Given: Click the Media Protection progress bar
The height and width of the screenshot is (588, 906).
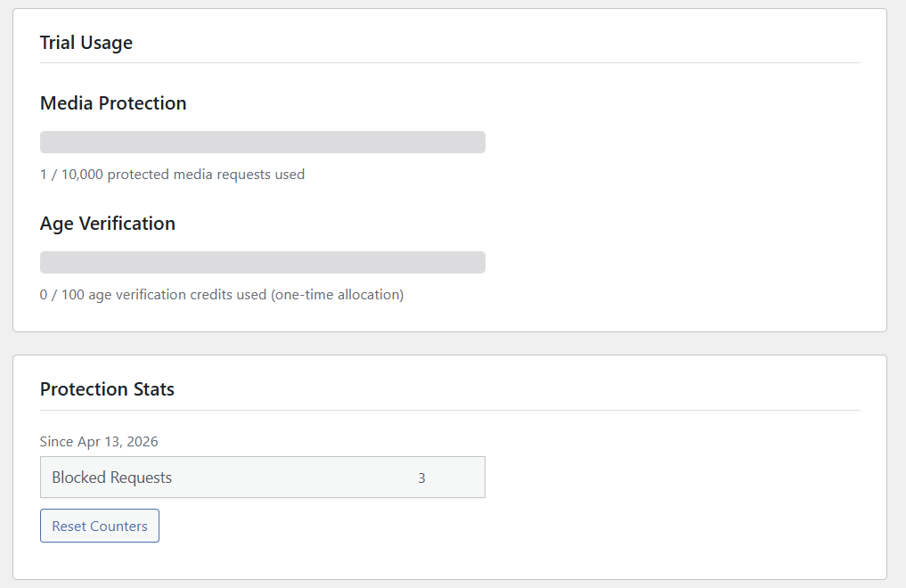Looking at the screenshot, I should [x=262, y=141].
